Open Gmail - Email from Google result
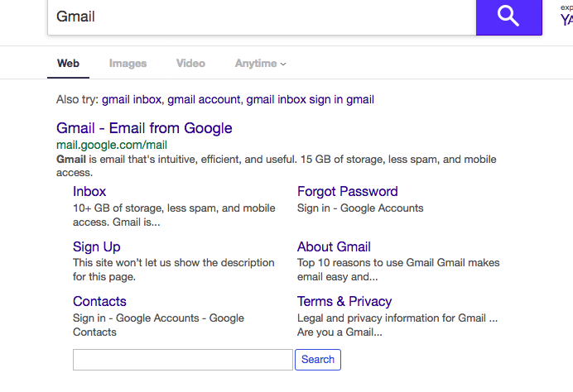 click(144, 128)
